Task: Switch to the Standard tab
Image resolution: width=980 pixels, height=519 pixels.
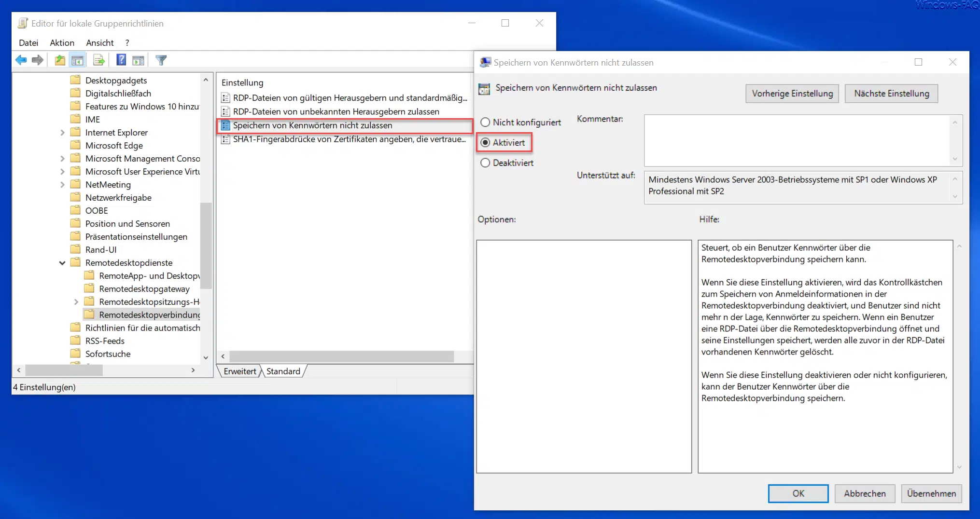Action: point(283,371)
